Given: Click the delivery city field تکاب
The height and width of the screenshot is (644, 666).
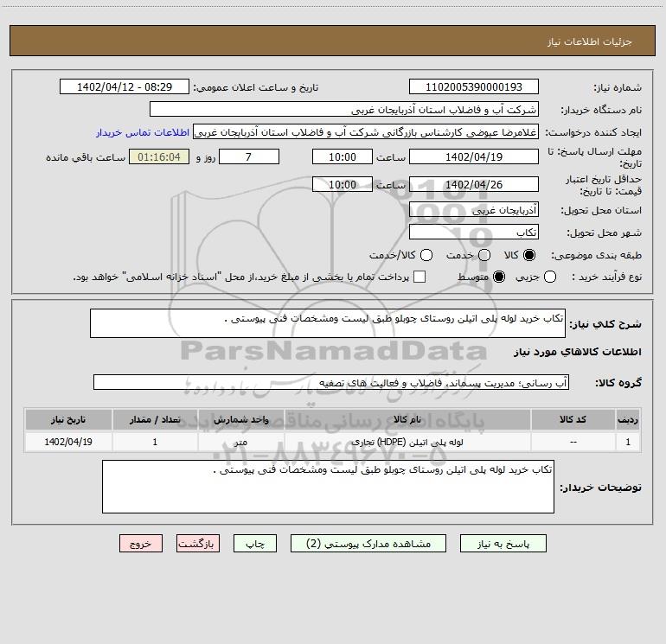Looking at the screenshot, I should click(x=474, y=232).
